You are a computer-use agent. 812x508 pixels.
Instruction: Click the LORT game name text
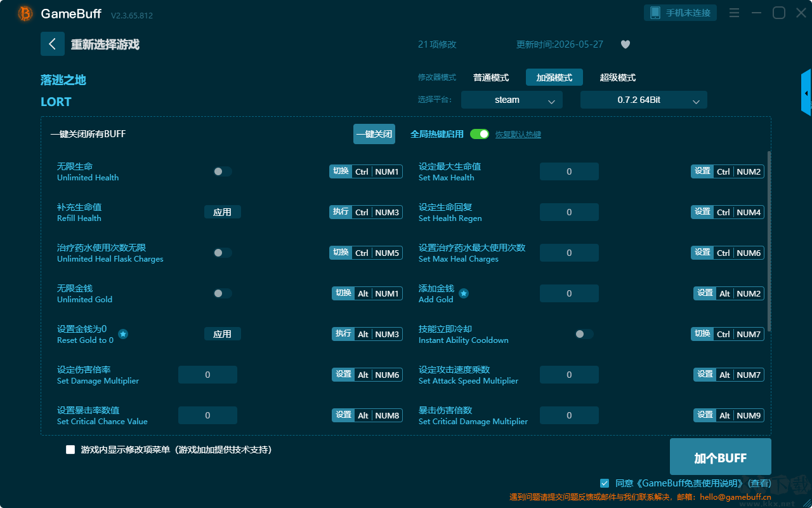point(56,102)
